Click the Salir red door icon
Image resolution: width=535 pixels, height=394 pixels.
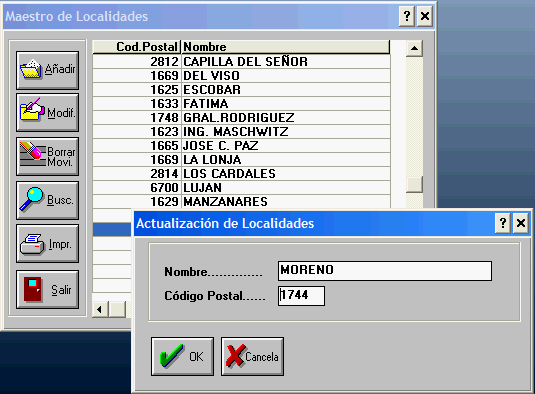pos(47,289)
